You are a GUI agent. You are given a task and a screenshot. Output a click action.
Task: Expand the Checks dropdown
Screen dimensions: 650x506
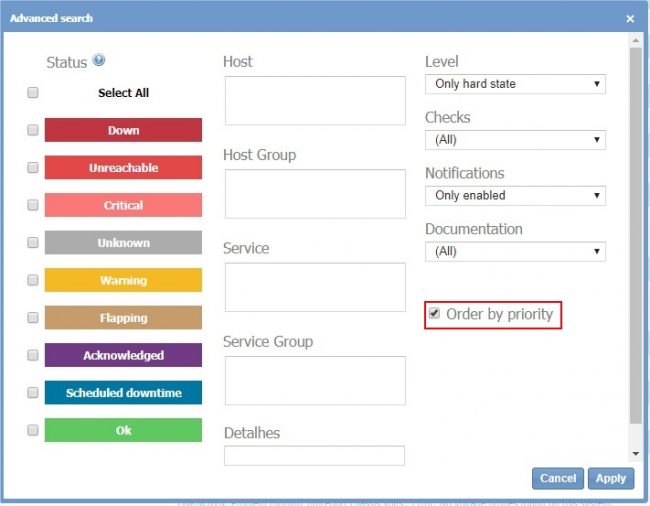point(515,140)
